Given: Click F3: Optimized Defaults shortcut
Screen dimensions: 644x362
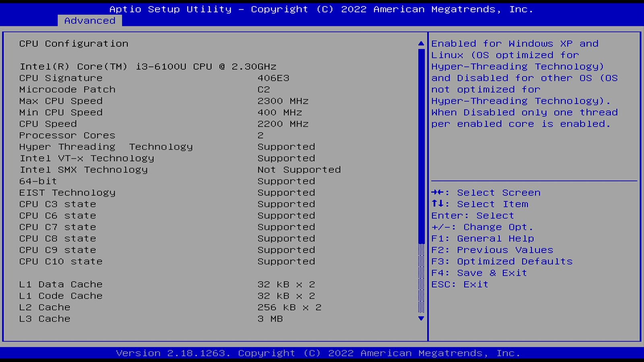Looking at the screenshot, I should tap(502, 261).
